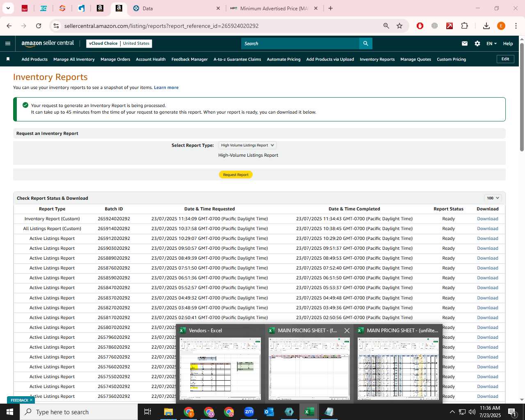Click the bookmark flag icon in navigation bar
This screenshot has width=525, height=420.
coord(8,59)
